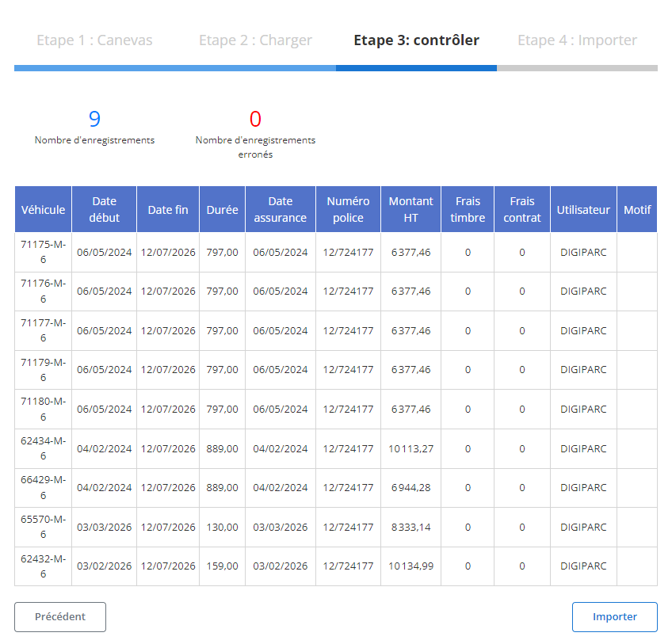Click the erroneous records count 0
672x644 pixels.
tap(255, 119)
